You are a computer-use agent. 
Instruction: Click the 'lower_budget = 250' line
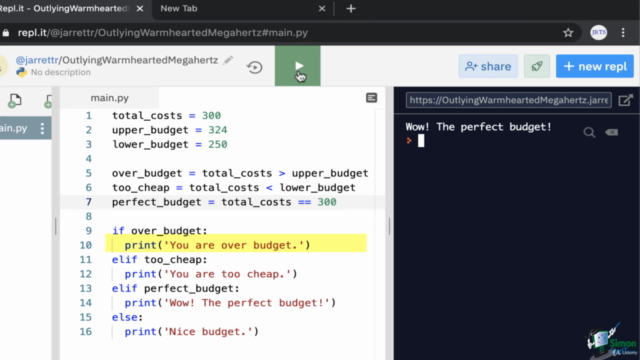(x=169, y=144)
